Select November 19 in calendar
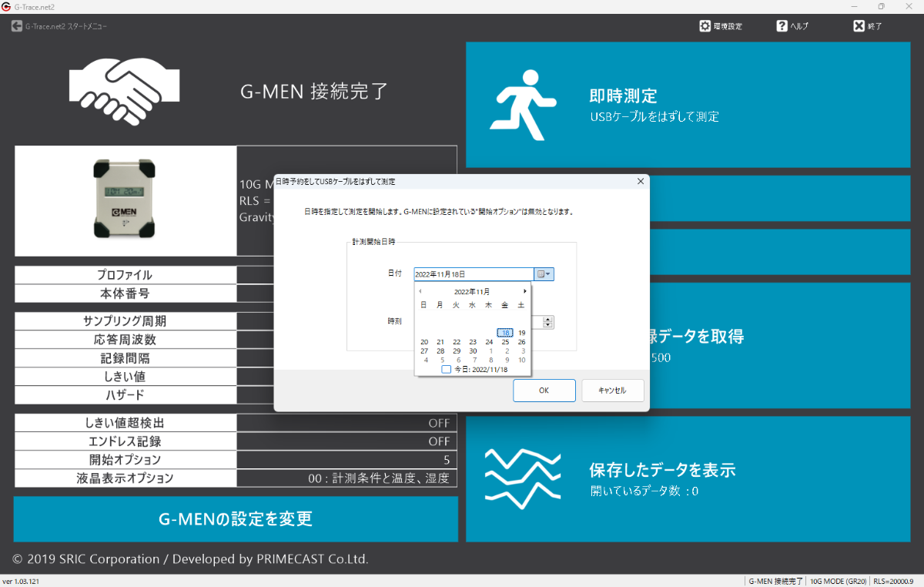 pyautogui.click(x=522, y=333)
